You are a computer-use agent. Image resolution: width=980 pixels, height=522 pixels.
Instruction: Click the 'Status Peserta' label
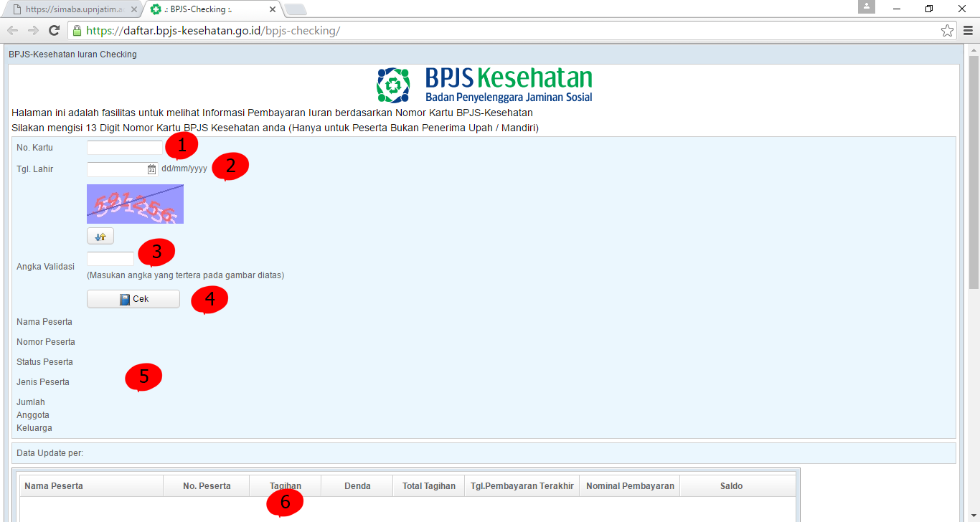44,362
